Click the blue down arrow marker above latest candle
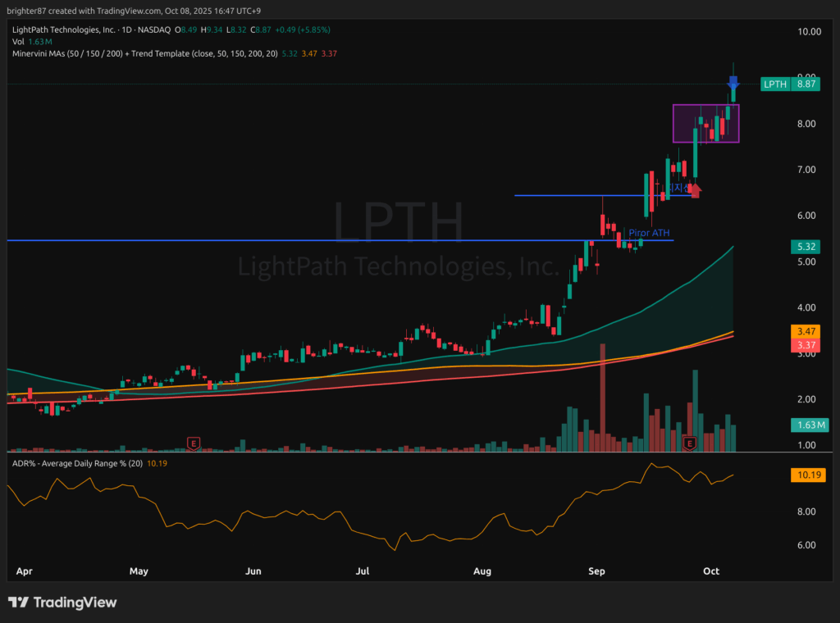 [x=733, y=83]
